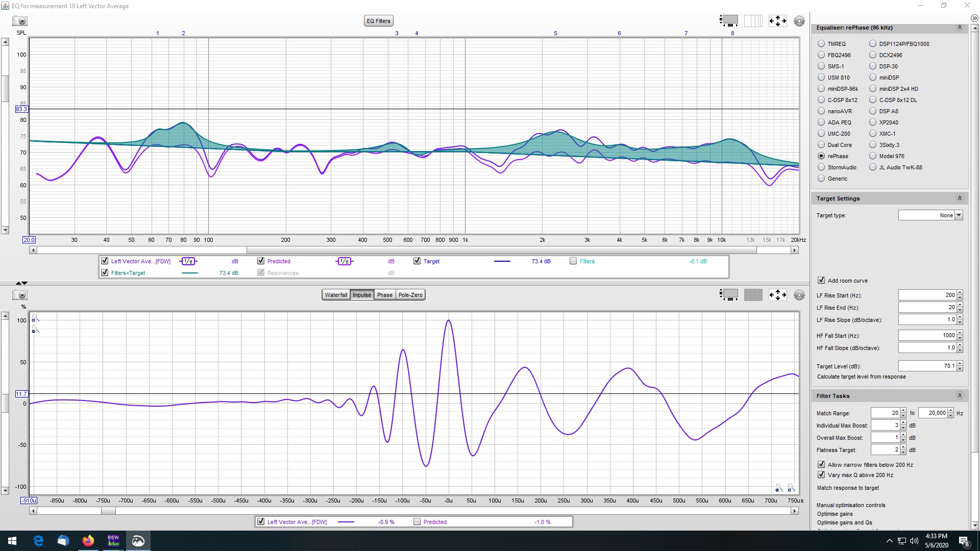The image size is (980, 551).
Task: Enable Filters trace checkbox
Action: point(573,261)
